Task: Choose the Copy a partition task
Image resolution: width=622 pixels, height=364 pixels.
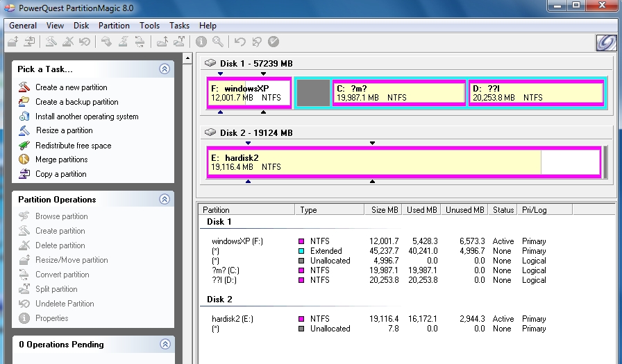Action: pyautogui.click(x=60, y=174)
